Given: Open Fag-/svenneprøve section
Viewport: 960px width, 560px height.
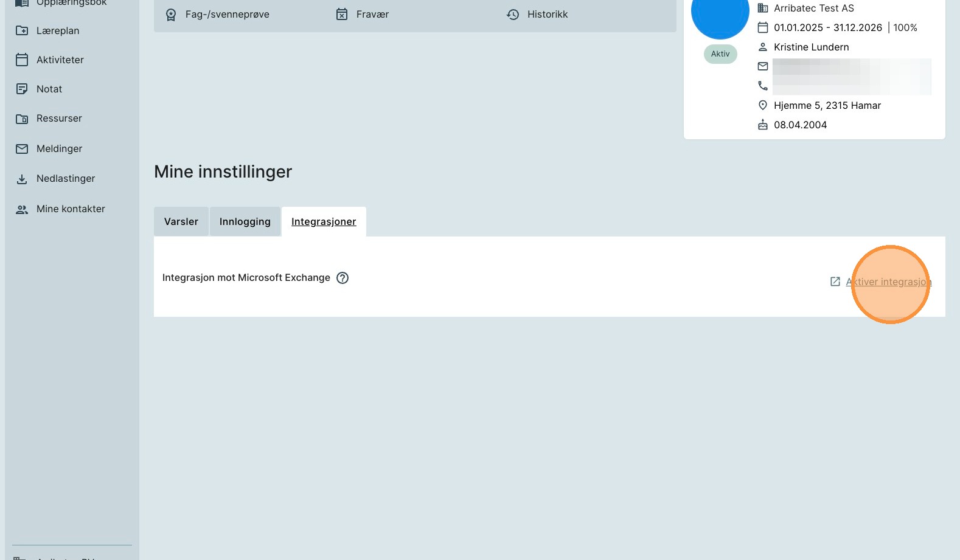Looking at the screenshot, I should pos(227,15).
